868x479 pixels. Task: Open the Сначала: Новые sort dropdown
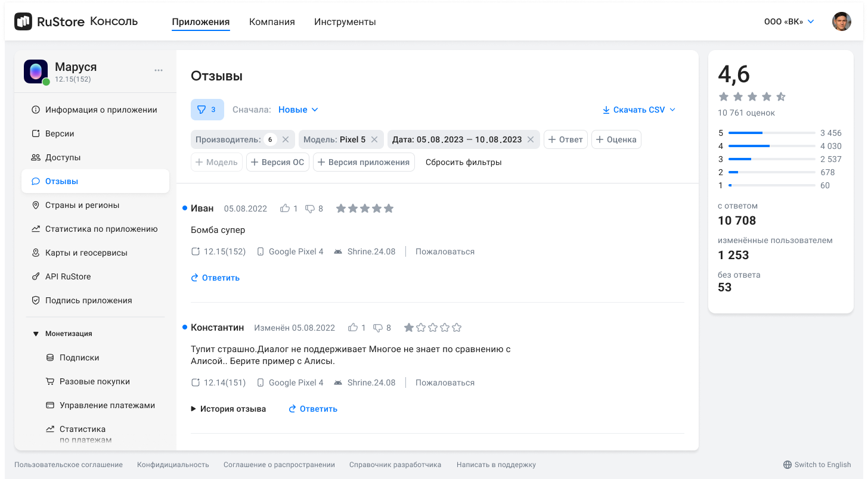(298, 110)
